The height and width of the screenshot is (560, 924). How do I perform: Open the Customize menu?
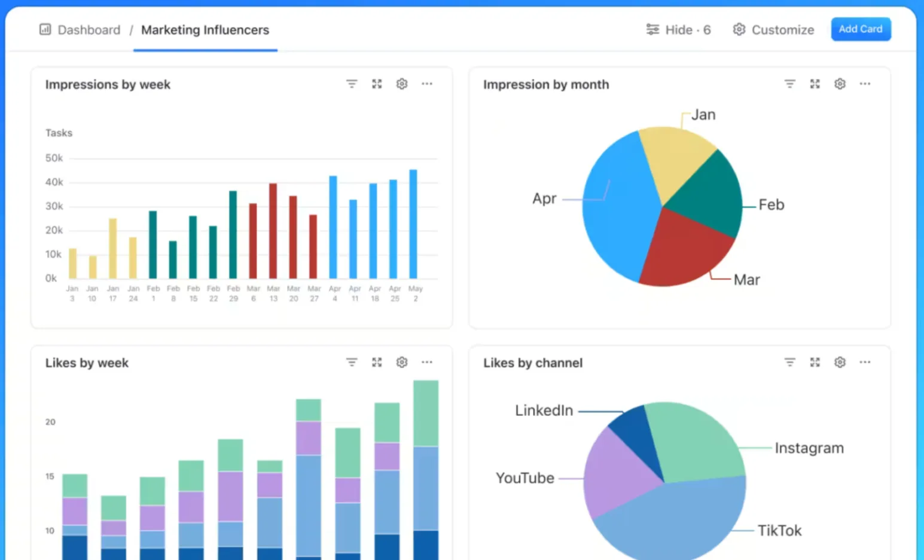[x=773, y=29]
